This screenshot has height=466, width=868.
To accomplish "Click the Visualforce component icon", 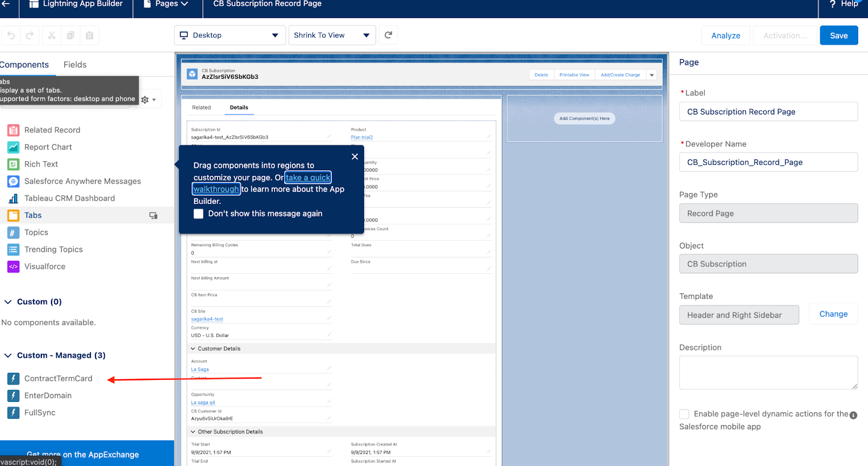I will (x=14, y=266).
